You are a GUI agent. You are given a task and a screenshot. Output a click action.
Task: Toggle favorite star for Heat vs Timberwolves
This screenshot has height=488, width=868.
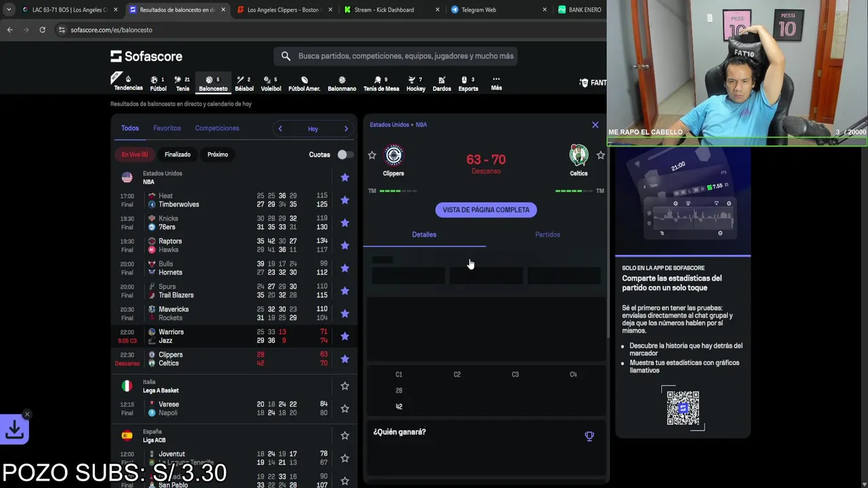344,200
